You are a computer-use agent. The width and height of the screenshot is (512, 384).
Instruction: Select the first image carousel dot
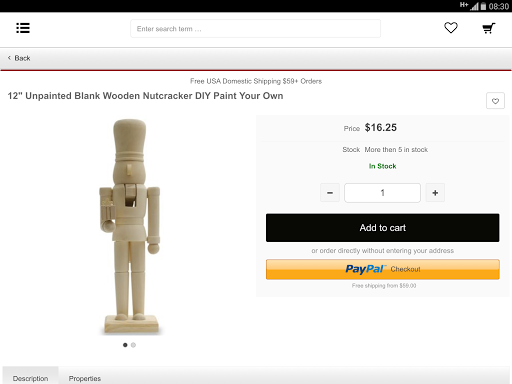(x=125, y=345)
